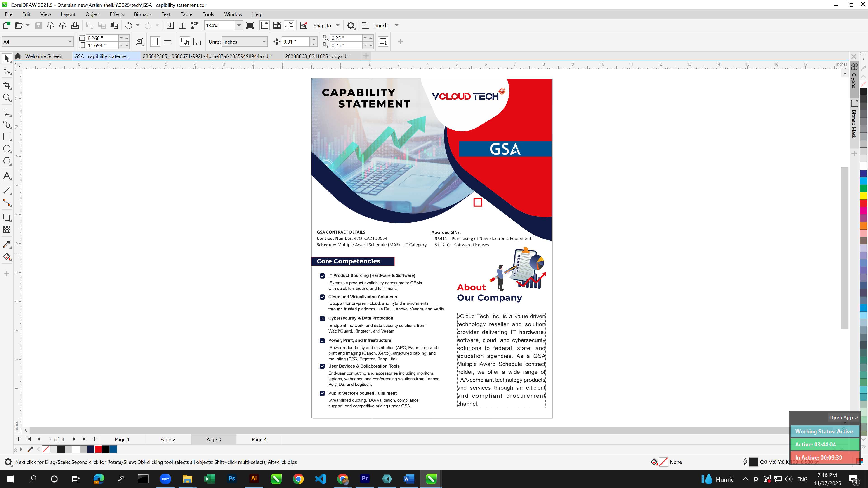Select the Connector tool
This screenshot has width=868, height=488.
click(x=7, y=203)
